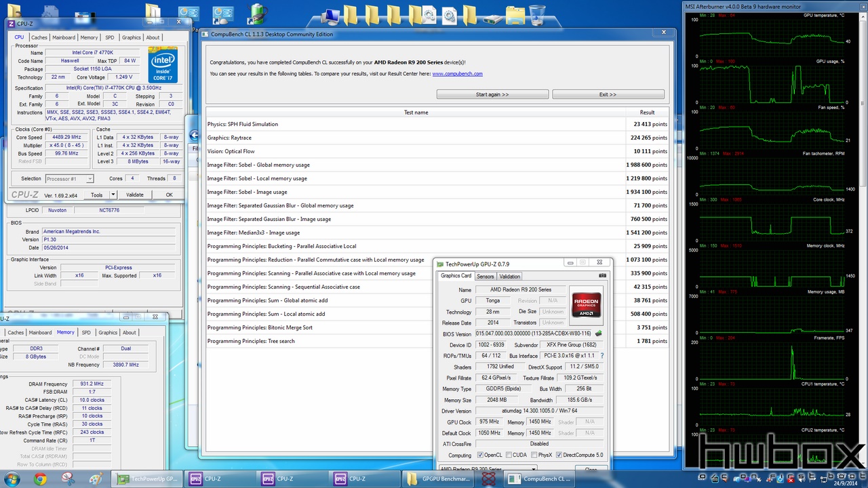Screen dimensions: 868x488
Task: Click the Result column header
Action: [x=647, y=113]
